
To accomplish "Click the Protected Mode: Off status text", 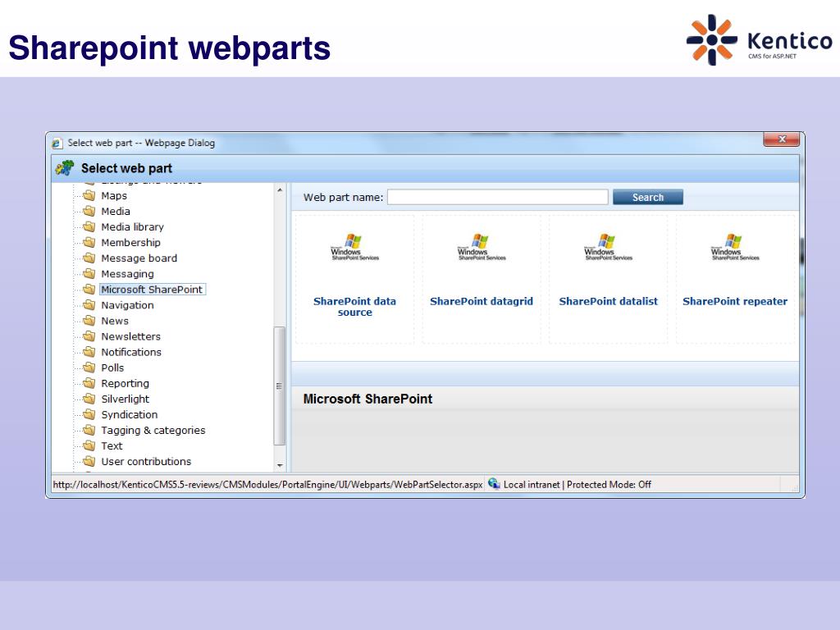I will click(609, 484).
